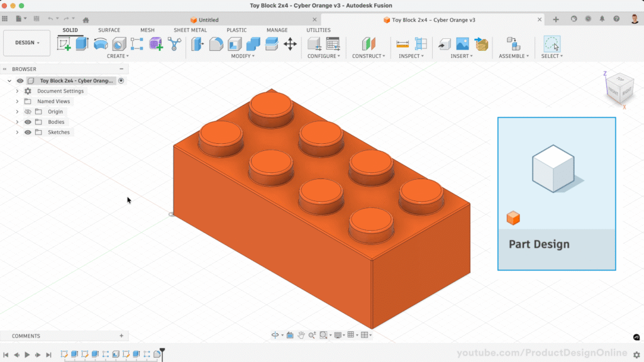The image size is (644, 362).
Task: Select the Pan tool in navigation bar
Action: click(301, 336)
